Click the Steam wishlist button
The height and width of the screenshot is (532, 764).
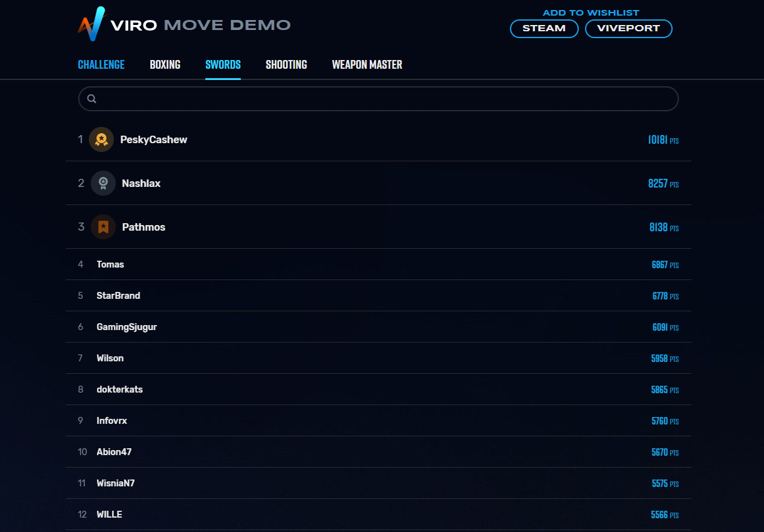point(544,29)
